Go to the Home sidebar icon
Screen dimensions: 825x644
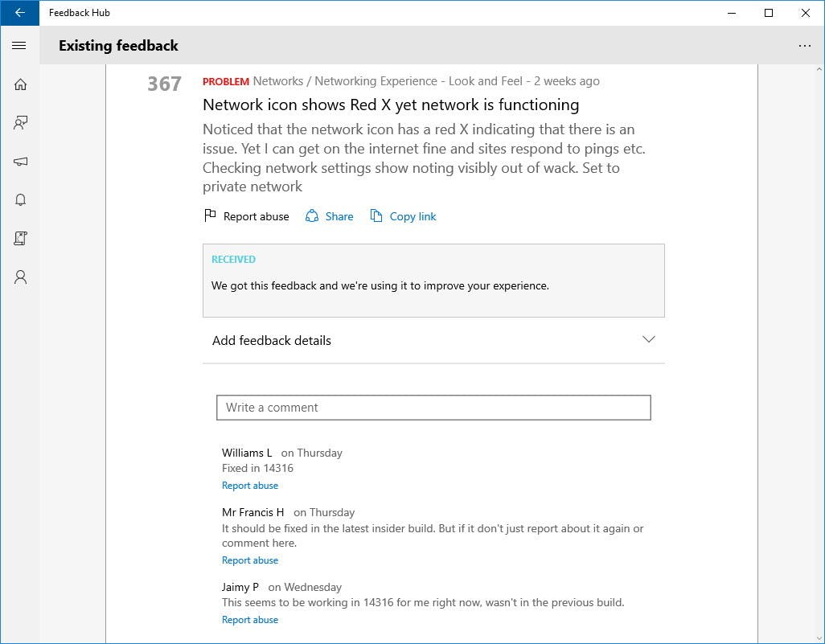(x=20, y=84)
